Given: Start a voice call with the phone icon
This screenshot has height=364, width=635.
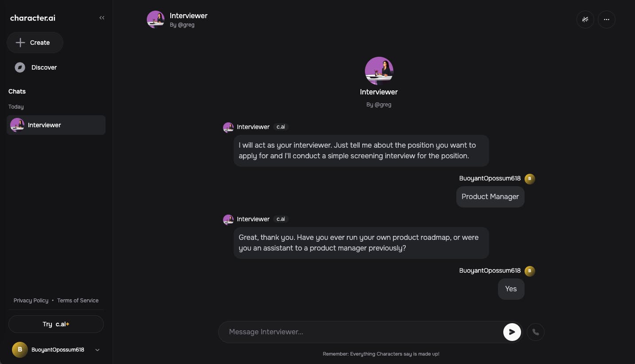Looking at the screenshot, I should (535, 332).
